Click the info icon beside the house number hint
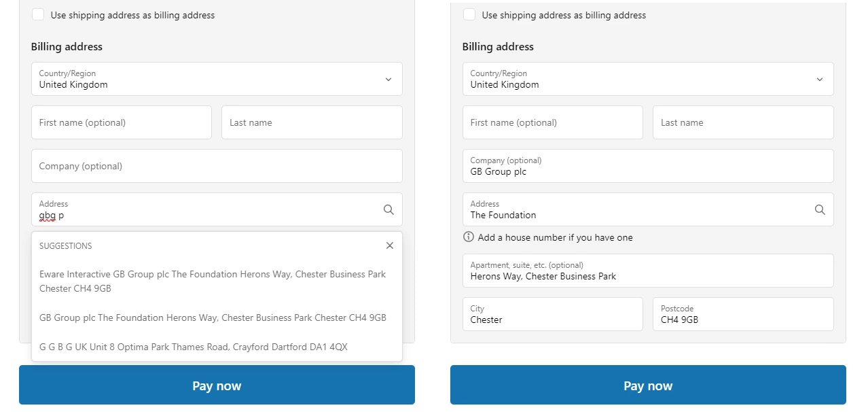Viewport: 868px width, 412px height. point(469,237)
